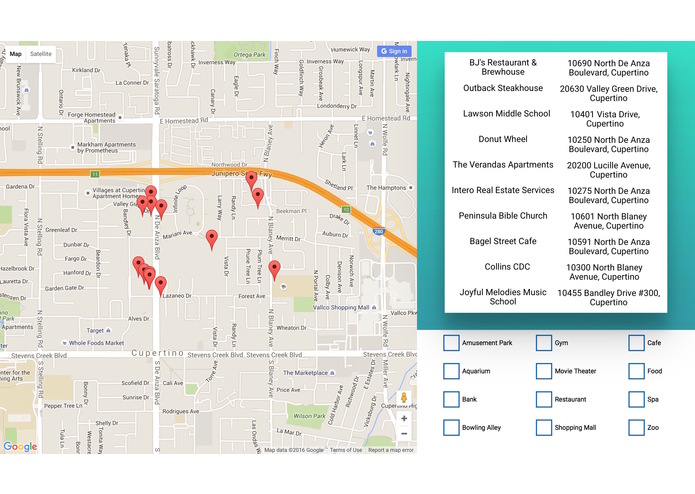
Task: Click address 20200 Lucille Avenue, Cupertino
Action: (609, 170)
